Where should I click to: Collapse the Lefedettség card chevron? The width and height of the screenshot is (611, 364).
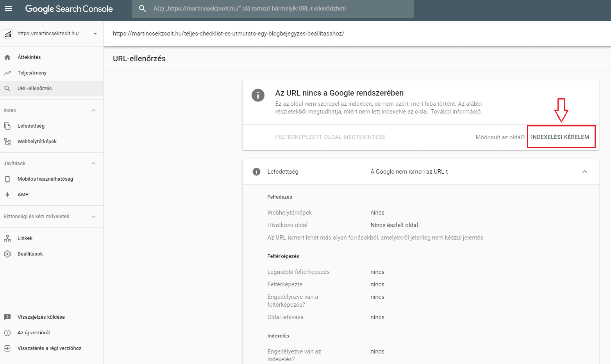[584, 172]
